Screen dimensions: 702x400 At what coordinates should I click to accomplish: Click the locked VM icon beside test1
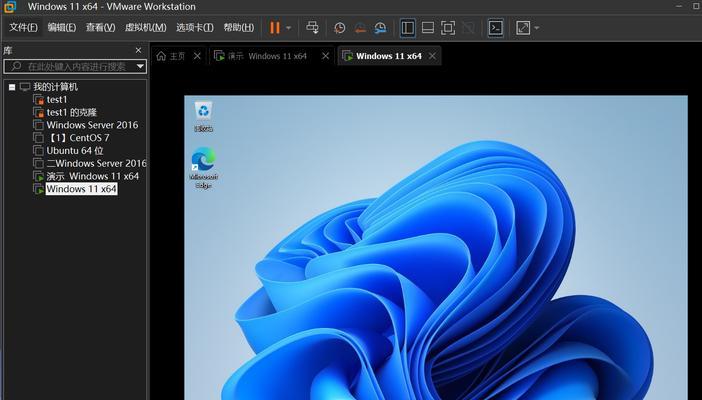pyautogui.click(x=39, y=99)
